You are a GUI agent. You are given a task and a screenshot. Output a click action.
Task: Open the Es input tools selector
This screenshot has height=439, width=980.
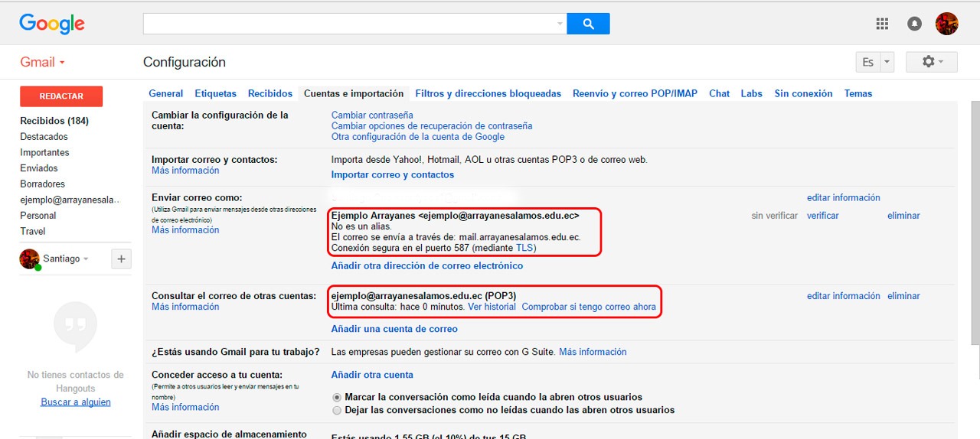(875, 62)
